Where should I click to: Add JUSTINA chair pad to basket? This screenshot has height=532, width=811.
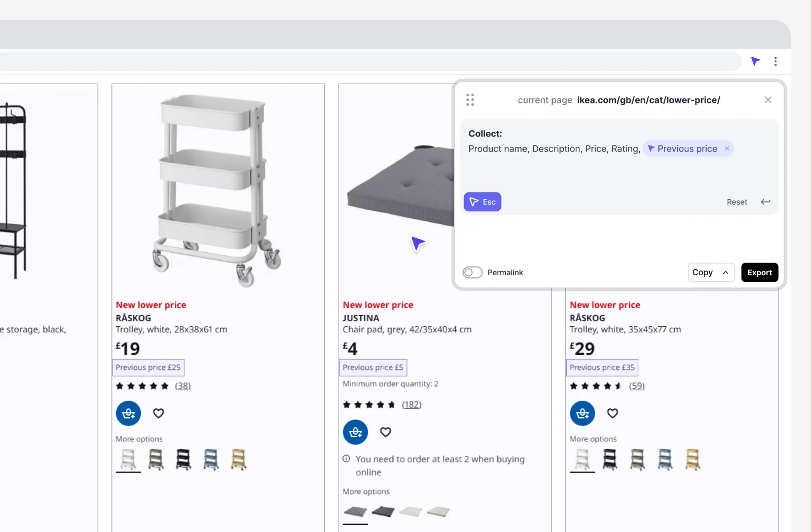click(x=355, y=432)
